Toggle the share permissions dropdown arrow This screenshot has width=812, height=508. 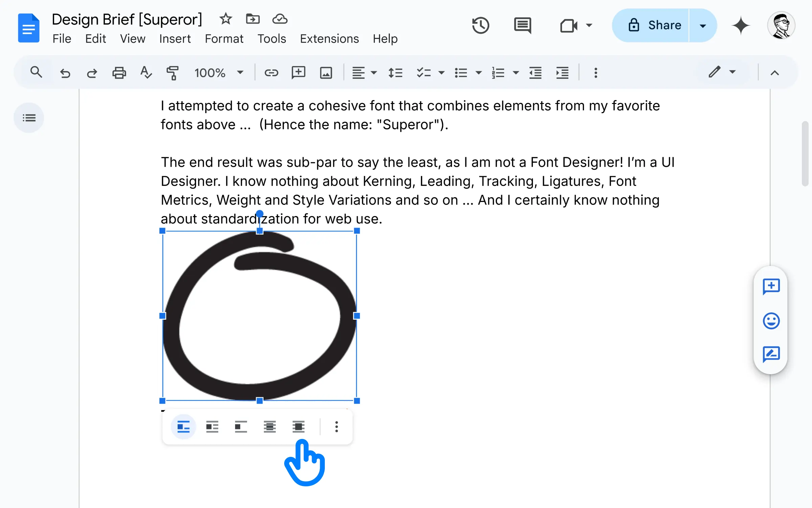click(x=703, y=25)
